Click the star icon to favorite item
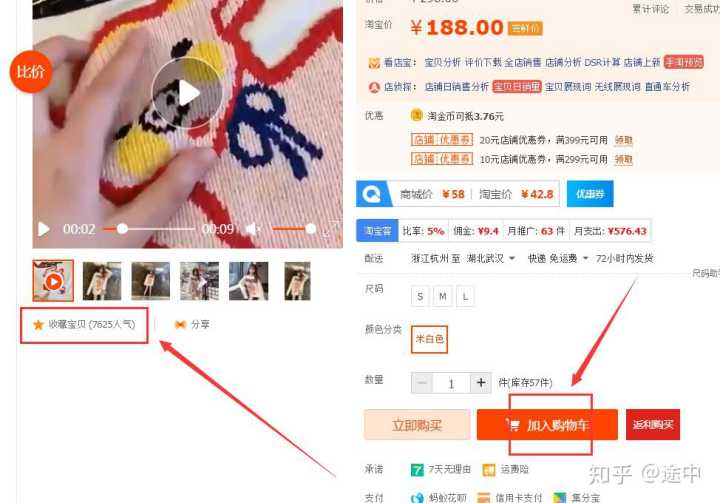This screenshot has width=720, height=503. point(38,325)
